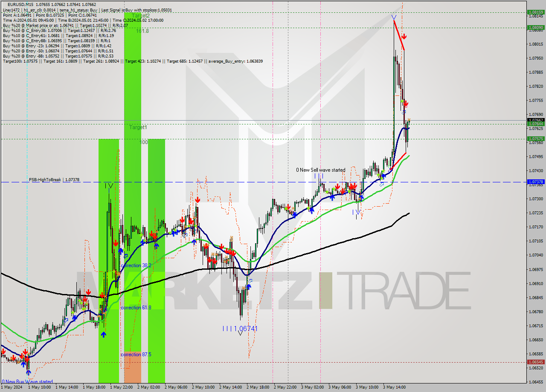
Task: Click the green 1.08159 price tag
Action: click(535, 12)
